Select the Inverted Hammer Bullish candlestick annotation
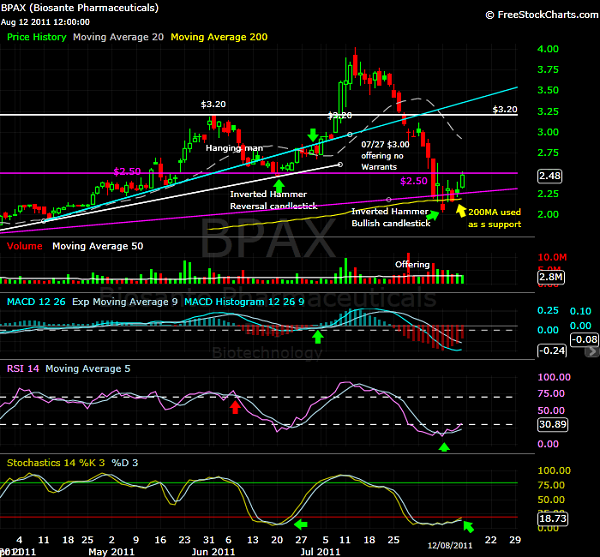 point(391,217)
